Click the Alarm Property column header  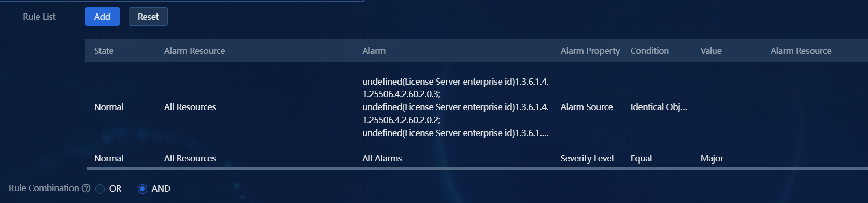[x=590, y=51]
